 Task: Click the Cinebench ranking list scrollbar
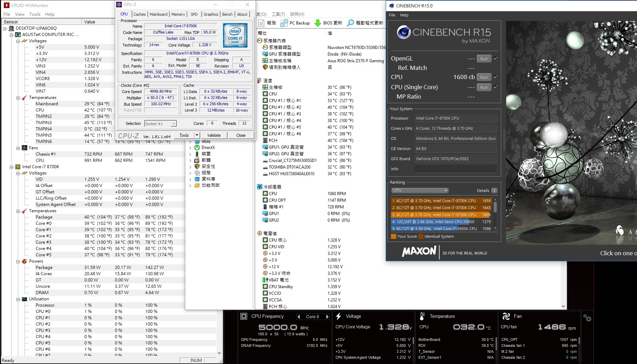point(495,214)
